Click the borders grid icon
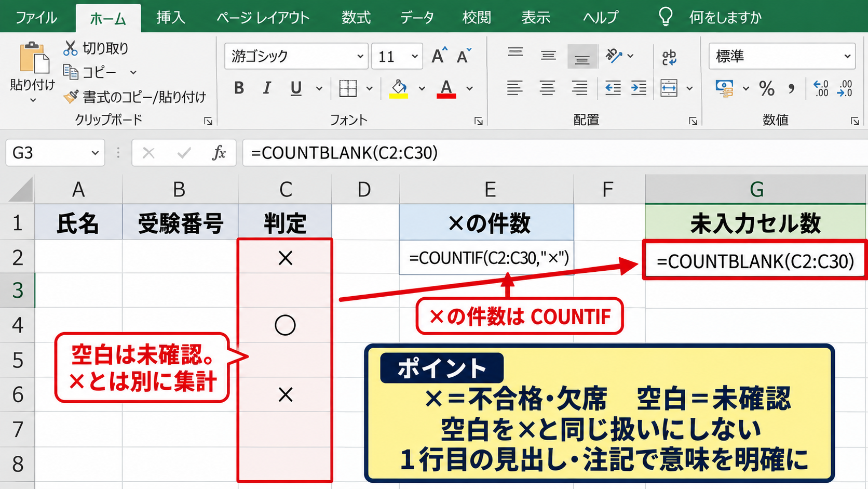Image resolution: width=868 pixels, height=489 pixels. (348, 88)
